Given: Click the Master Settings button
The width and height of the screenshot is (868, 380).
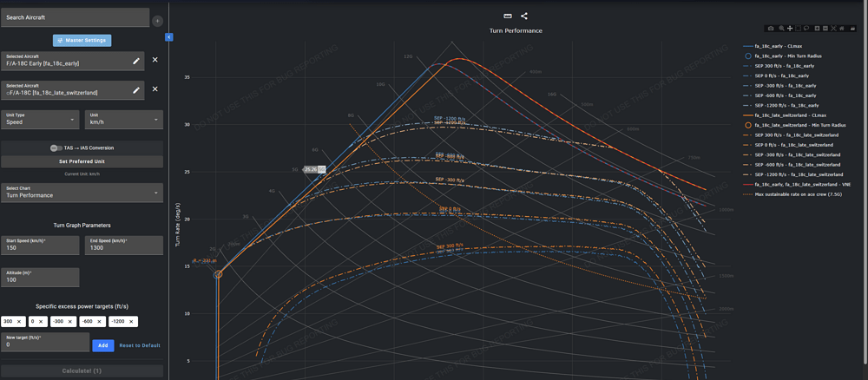Looking at the screenshot, I should click(x=82, y=40).
